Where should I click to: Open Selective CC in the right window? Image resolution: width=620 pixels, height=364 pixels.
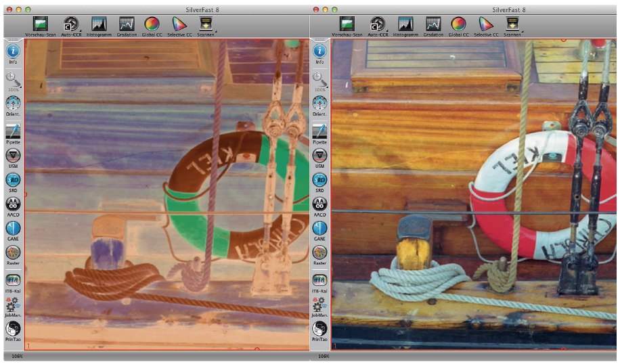point(485,25)
